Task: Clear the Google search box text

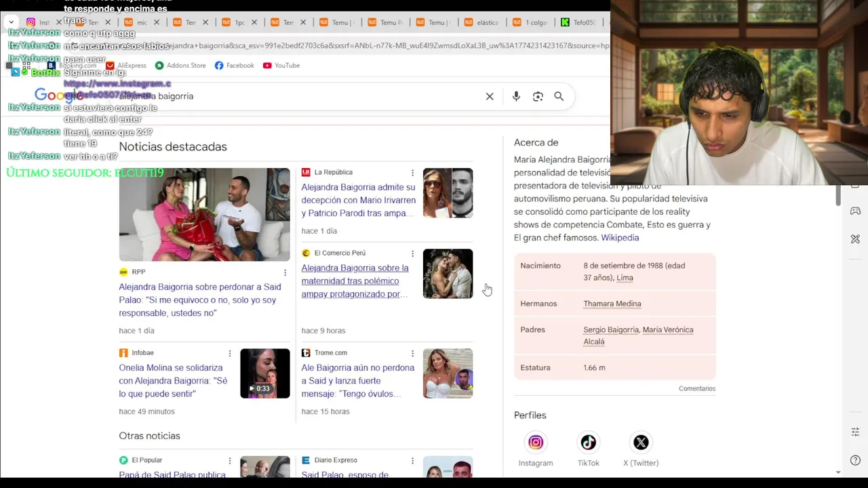Action: tap(490, 96)
